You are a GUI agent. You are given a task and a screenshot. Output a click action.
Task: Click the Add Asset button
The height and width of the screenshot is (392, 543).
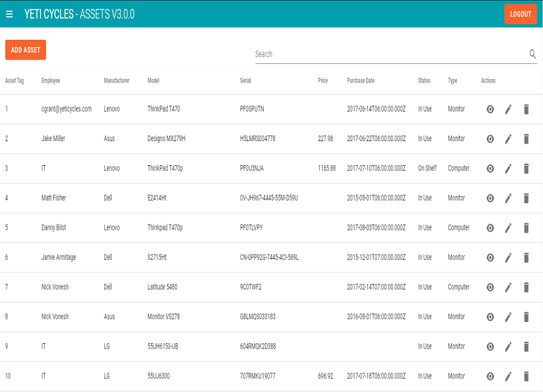[x=25, y=50]
